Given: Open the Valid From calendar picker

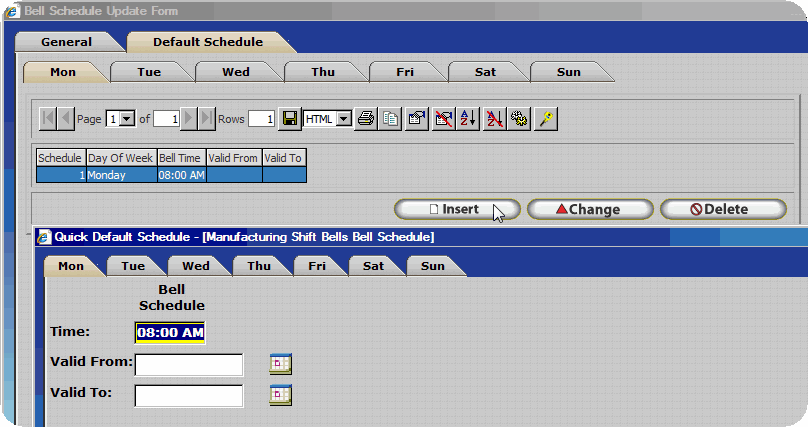Looking at the screenshot, I should [x=280, y=364].
